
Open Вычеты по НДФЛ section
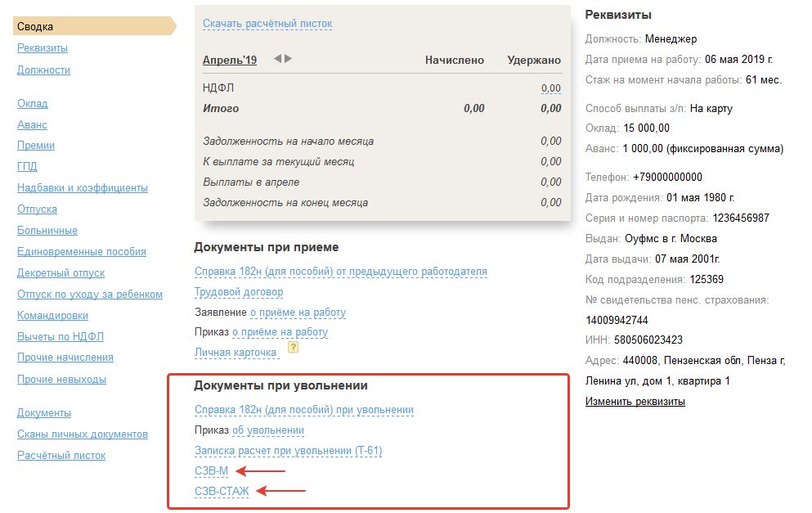pos(61,336)
